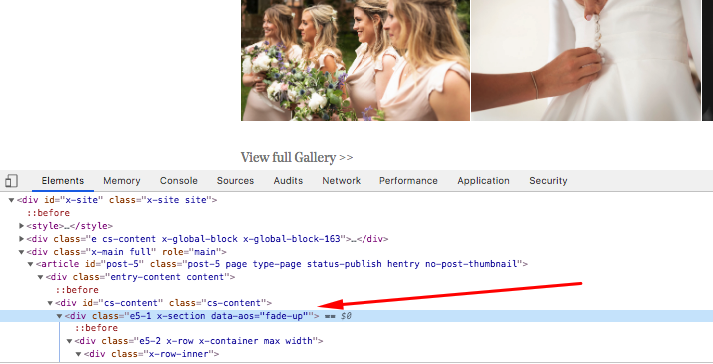Select the Network tab

(x=341, y=181)
